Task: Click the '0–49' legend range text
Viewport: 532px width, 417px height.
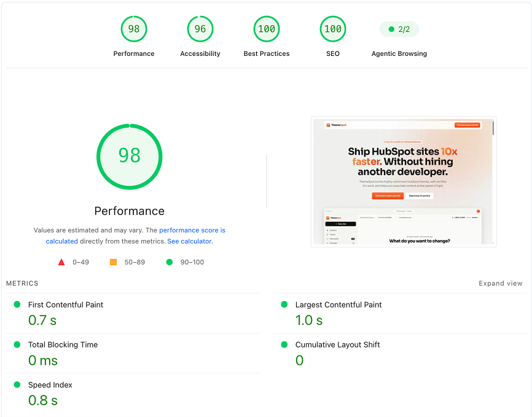Action: pyautogui.click(x=80, y=262)
